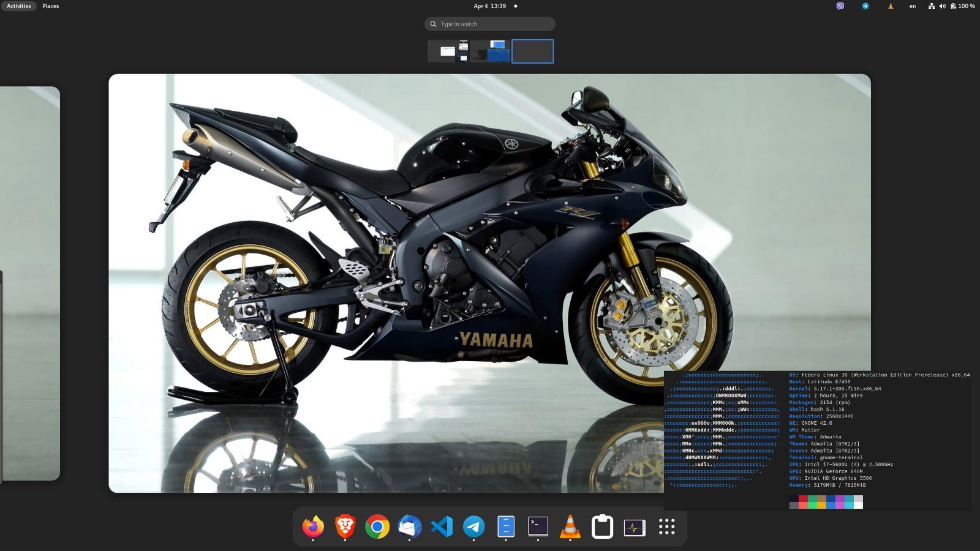
Task: Click 'OS: Fedora Linux 36' line in terminal
Action: [x=880, y=375]
